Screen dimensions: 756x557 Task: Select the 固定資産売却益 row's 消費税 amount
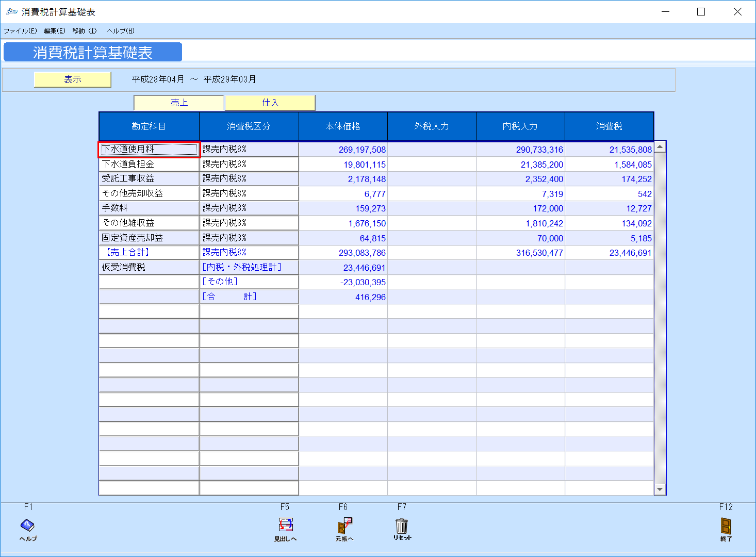coord(609,238)
